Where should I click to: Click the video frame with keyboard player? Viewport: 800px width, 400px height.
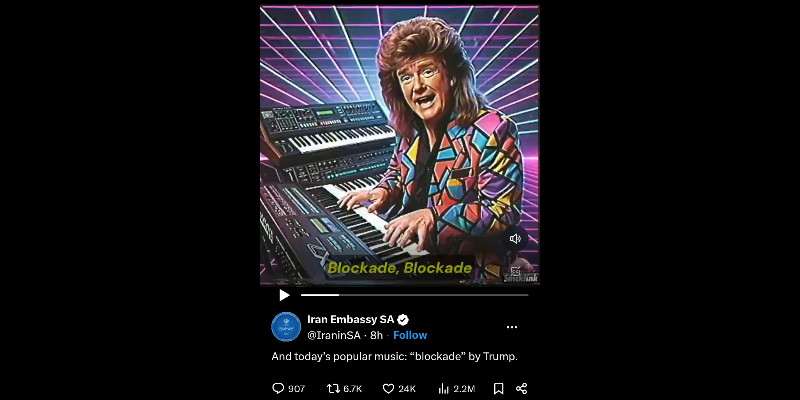click(399, 145)
